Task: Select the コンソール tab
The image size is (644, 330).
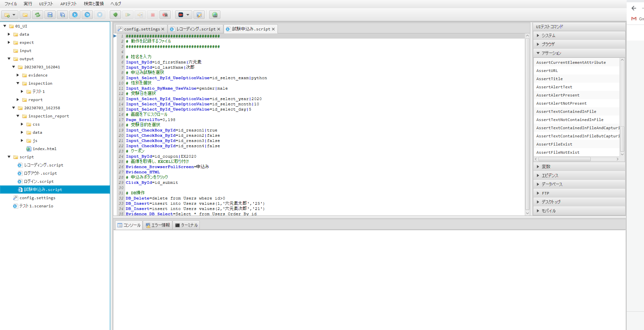Action: [129, 225]
